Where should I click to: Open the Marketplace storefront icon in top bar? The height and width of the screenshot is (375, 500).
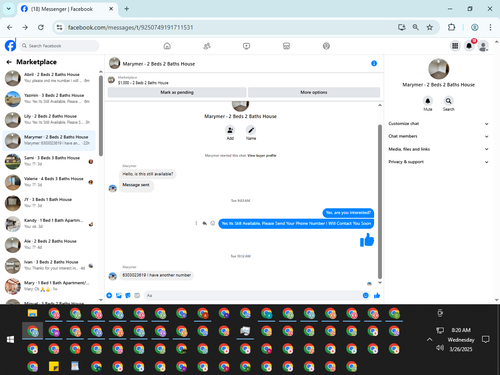tap(286, 46)
